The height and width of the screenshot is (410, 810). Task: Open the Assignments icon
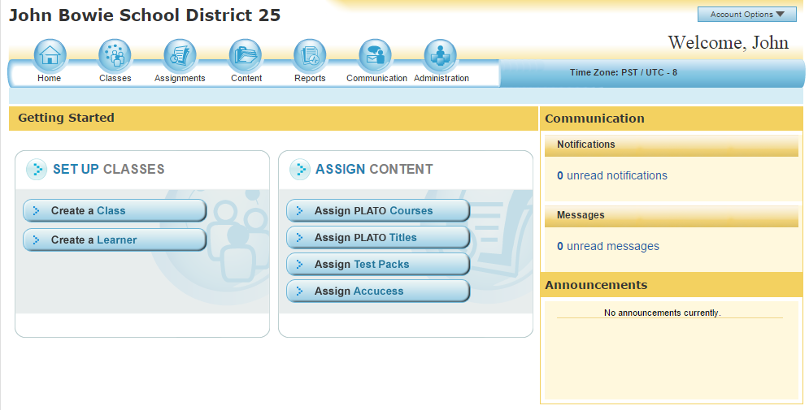coord(180,55)
